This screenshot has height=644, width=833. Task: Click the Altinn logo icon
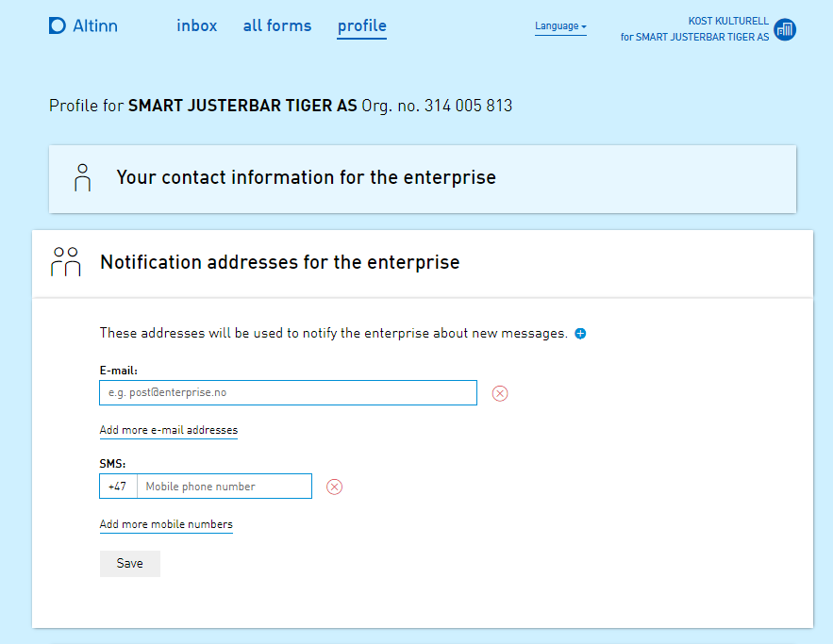click(x=58, y=25)
